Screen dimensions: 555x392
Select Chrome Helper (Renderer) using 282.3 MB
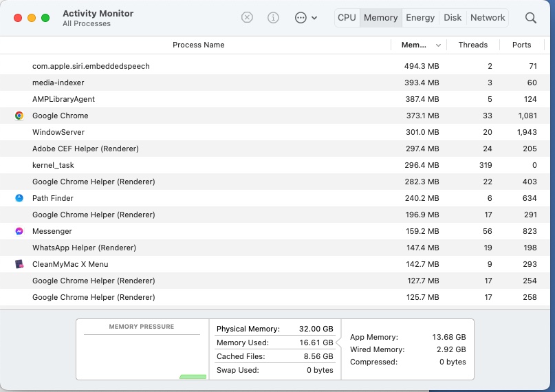(94, 182)
